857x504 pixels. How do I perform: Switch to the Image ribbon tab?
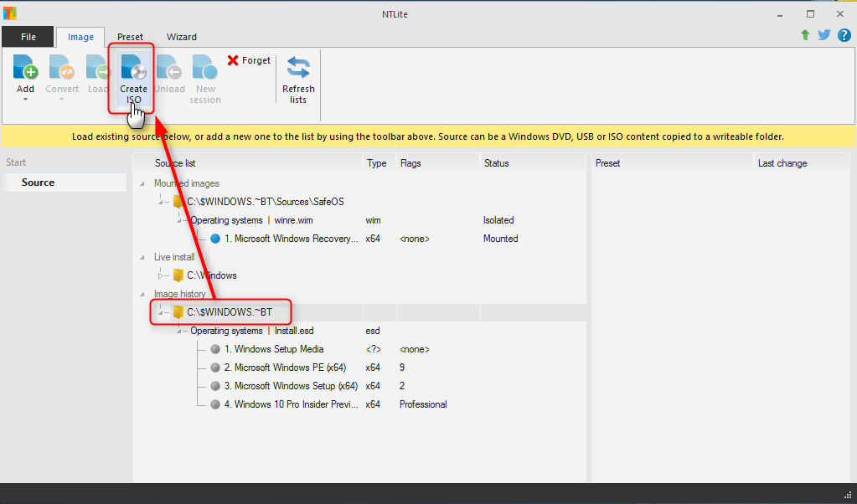80,37
